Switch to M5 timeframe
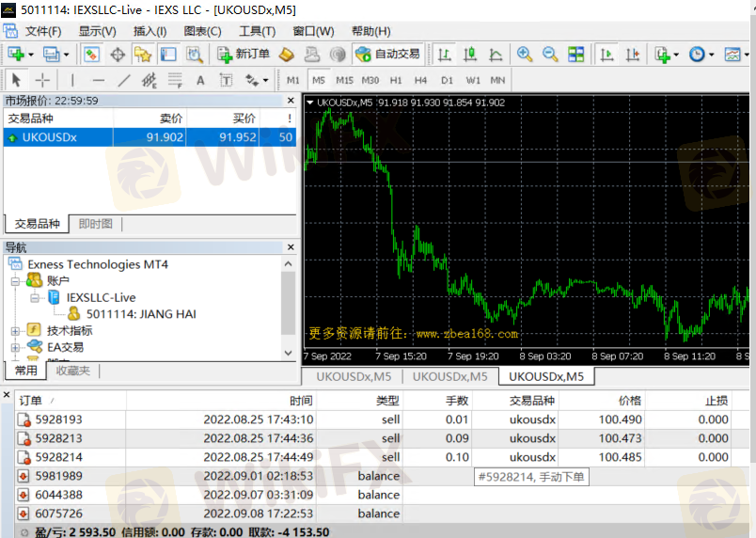756x538 pixels. [x=319, y=80]
